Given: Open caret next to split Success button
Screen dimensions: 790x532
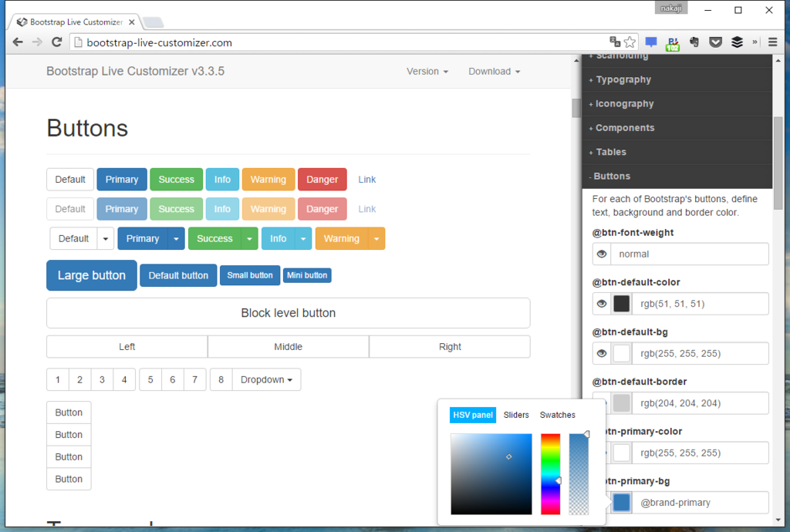Looking at the screenshot, I should (x=249, y=238).
